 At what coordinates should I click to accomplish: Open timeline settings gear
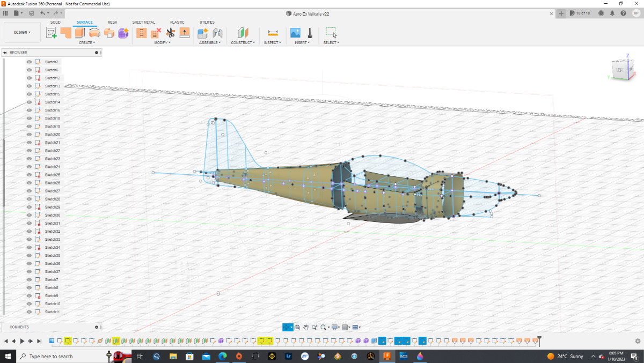click(637, 341)
